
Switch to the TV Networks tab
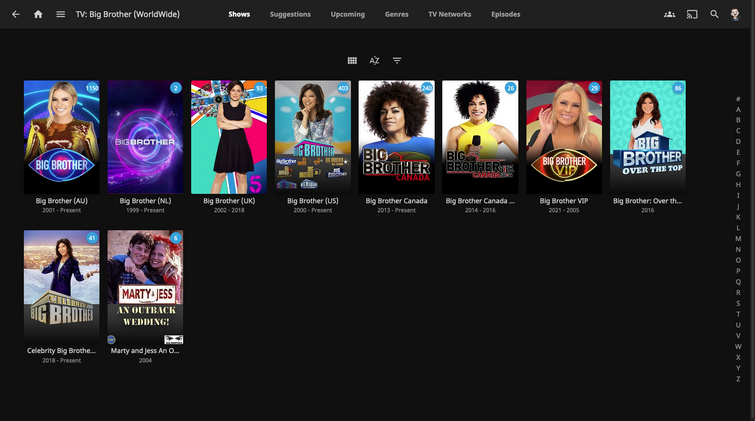[x=450, y=14]
